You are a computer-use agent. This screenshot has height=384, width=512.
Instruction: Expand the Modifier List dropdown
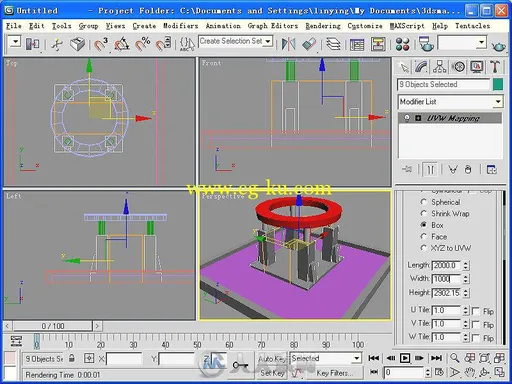coord(450,102)
